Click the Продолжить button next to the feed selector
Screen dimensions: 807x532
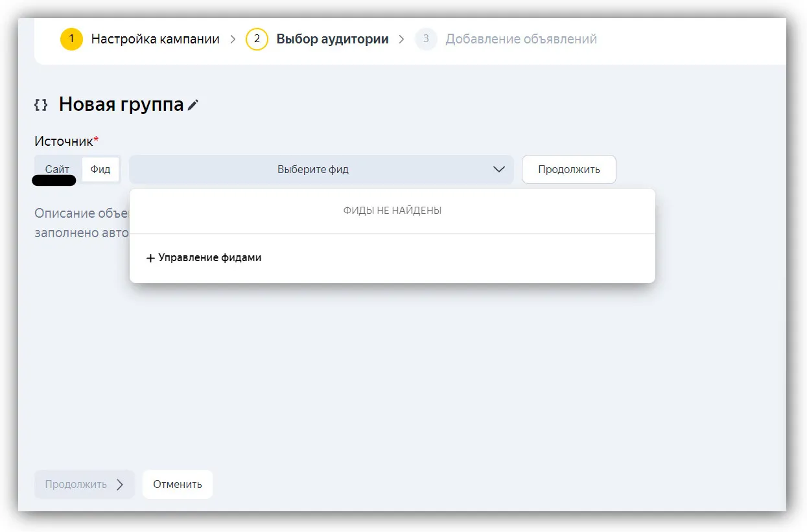(x=569, y=169)
